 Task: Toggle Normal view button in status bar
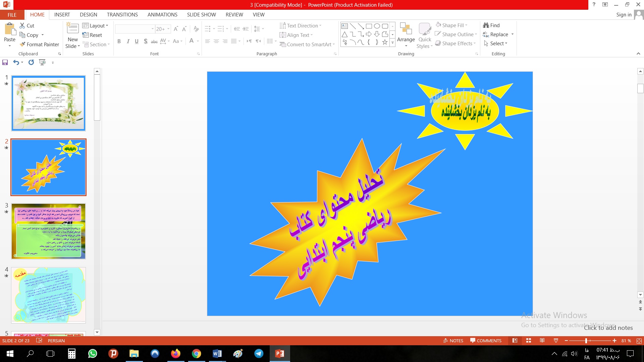(x=515, y=341)
